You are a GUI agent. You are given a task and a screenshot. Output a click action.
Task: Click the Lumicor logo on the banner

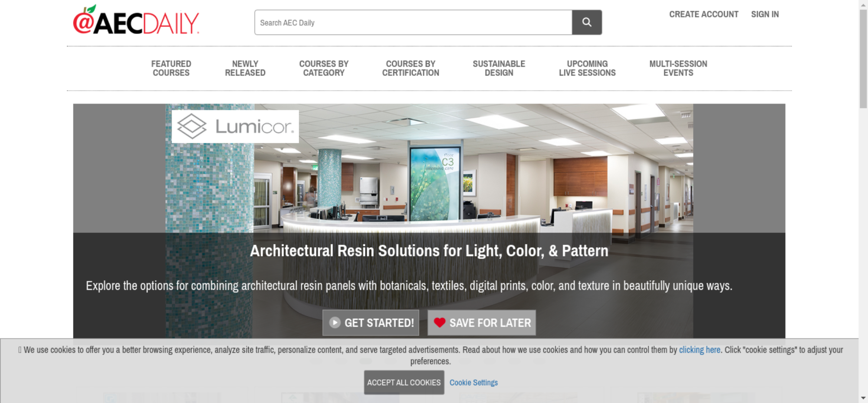pyautogui.click(x=235, y=126)
